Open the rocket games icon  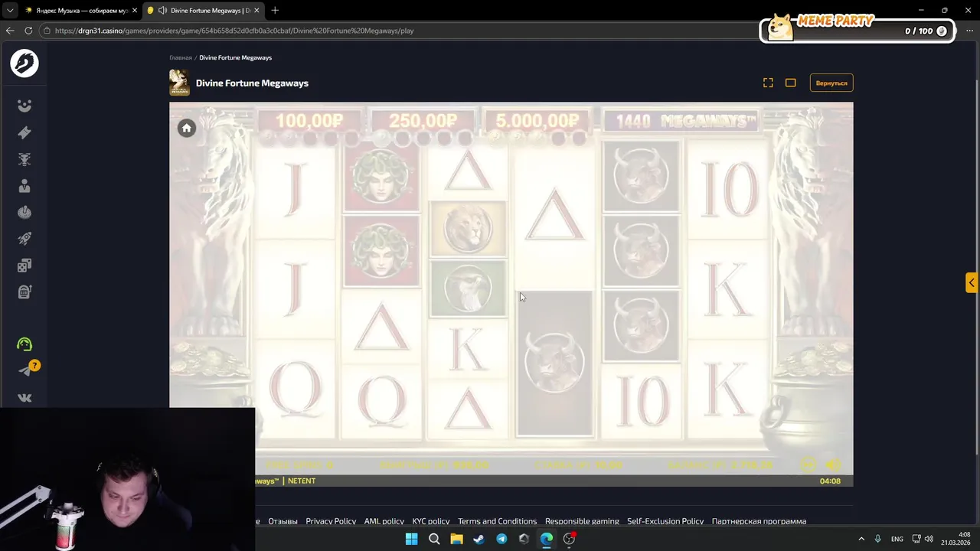pos(24,239)
